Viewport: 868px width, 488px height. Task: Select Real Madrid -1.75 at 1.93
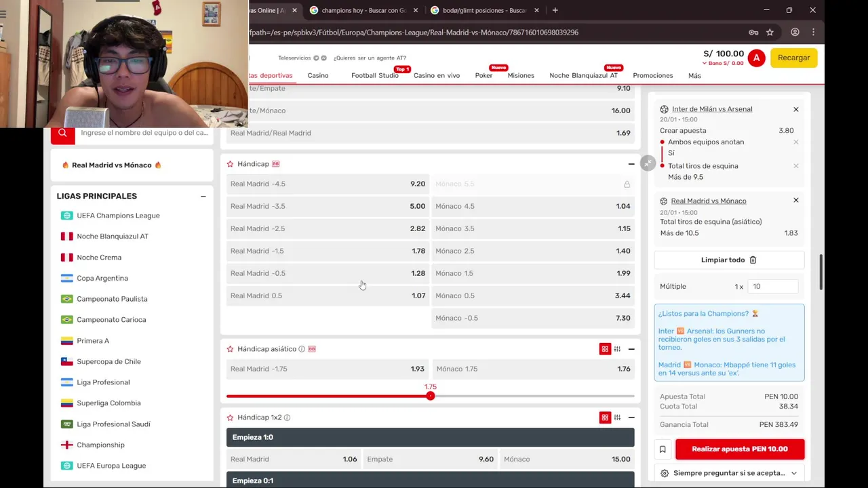328,369
